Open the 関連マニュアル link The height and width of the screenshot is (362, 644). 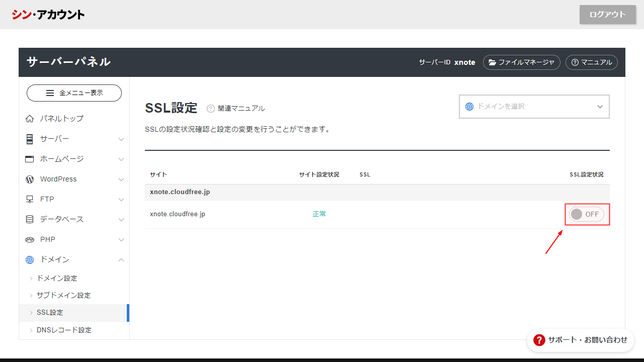241,109
